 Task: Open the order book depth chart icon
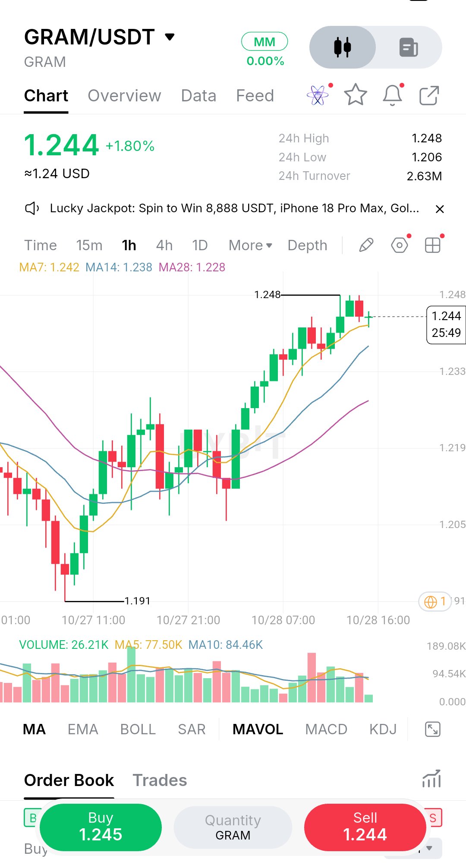tap(431, 779)
